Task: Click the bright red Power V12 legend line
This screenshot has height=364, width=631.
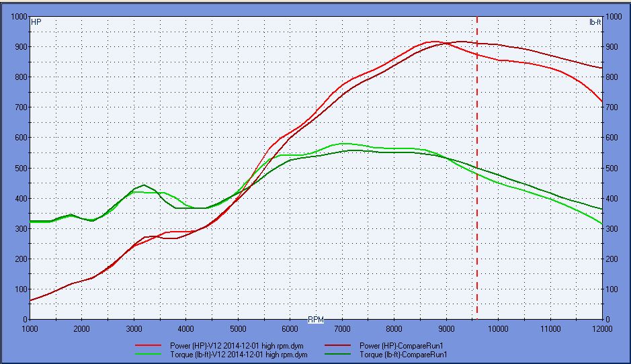Action: (149, 346)
